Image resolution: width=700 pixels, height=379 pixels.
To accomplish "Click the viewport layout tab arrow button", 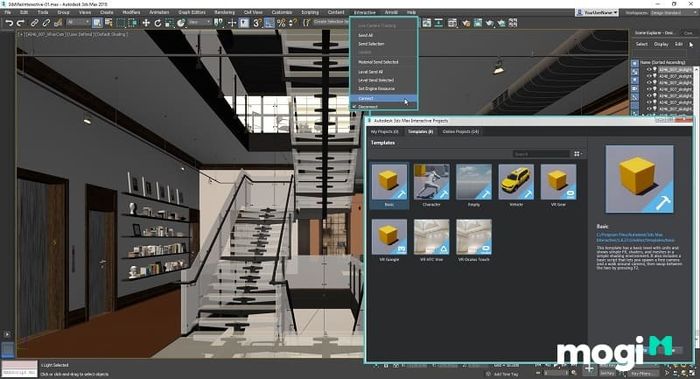I will (x=7, y=334).
